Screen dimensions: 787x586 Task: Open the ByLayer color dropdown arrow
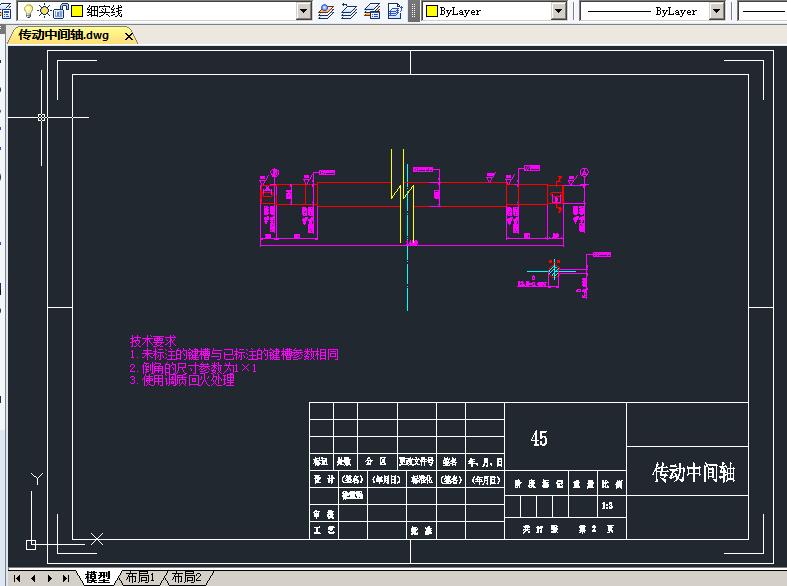[x=559, y=11]
